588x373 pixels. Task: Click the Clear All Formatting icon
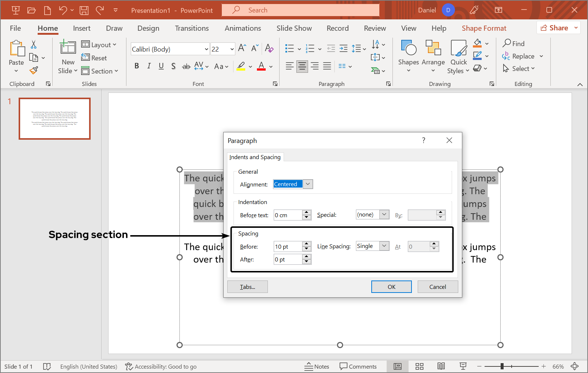(269, 48)
